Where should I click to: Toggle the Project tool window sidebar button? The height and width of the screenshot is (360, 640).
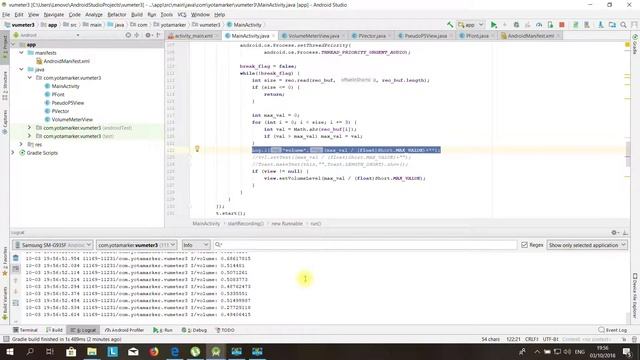point(5,48)
